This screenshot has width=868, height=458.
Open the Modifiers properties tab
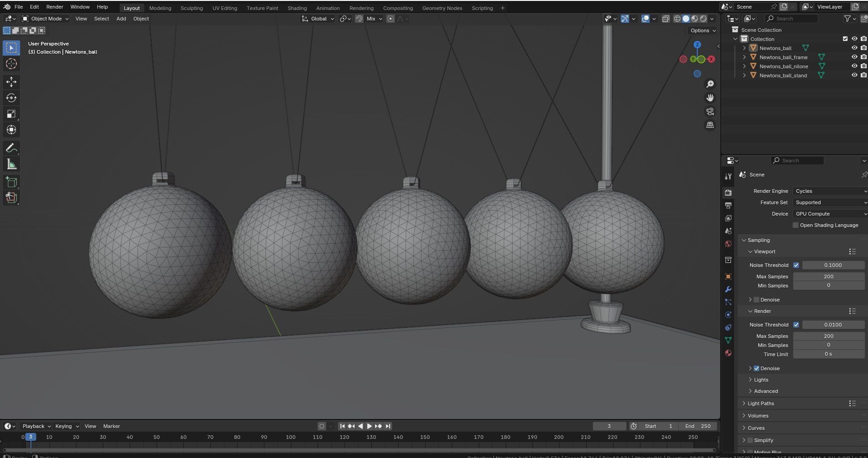(x=728, y=289)
